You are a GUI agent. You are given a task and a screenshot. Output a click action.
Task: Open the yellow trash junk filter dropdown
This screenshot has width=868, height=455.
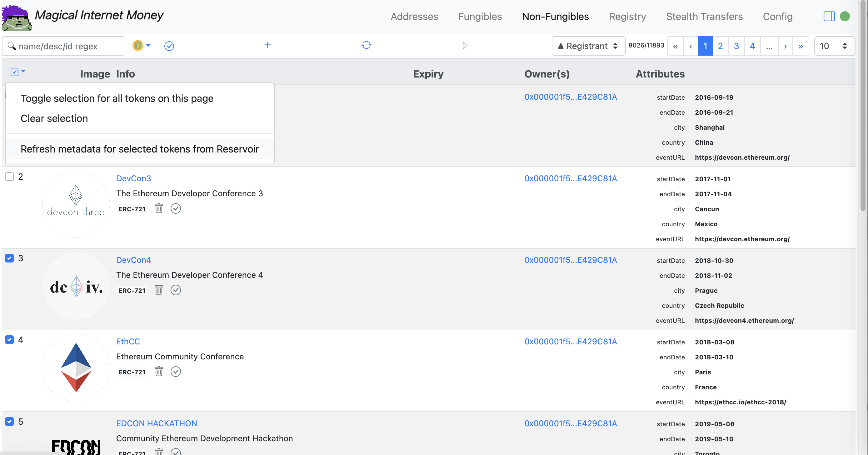tap(141, 46)
